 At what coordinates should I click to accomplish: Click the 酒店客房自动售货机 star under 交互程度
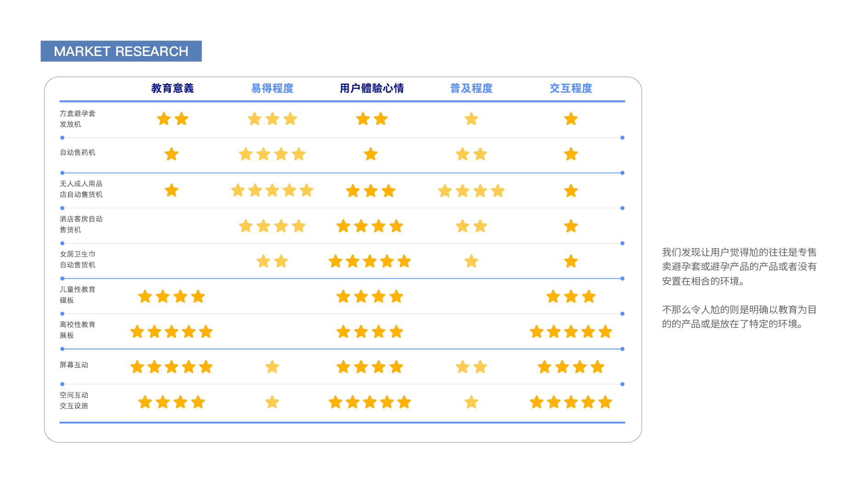point(571,226)
